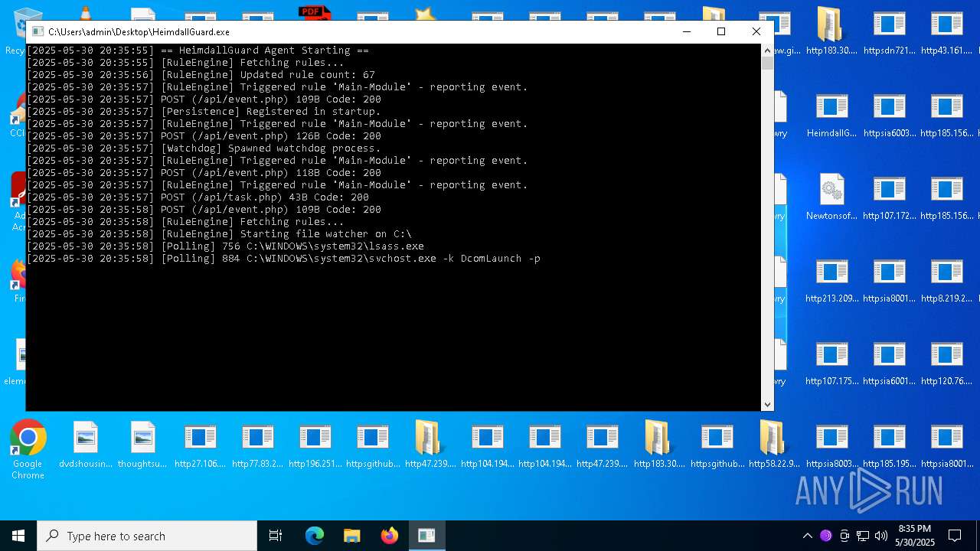The image size is (980, 551).
Task: Select the http8.219.2... desktop file
Action: pyautogui.click(x=946, y=280)
